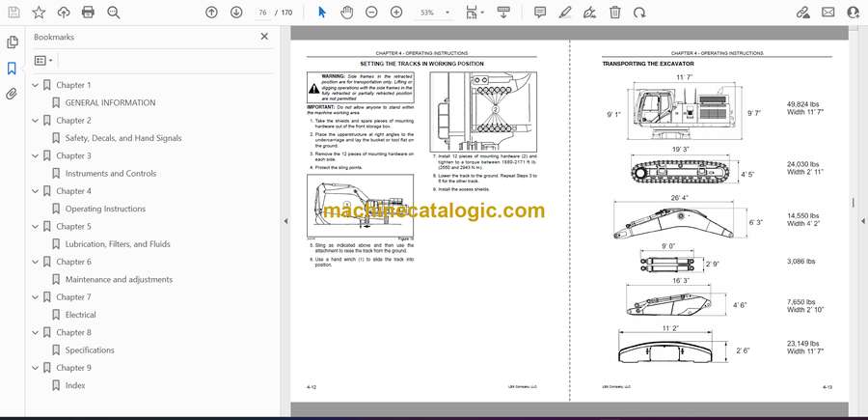This screenshot has height=420, width=868.
Task: Zoom in with the plus icon
Action: tap(396, 13)
